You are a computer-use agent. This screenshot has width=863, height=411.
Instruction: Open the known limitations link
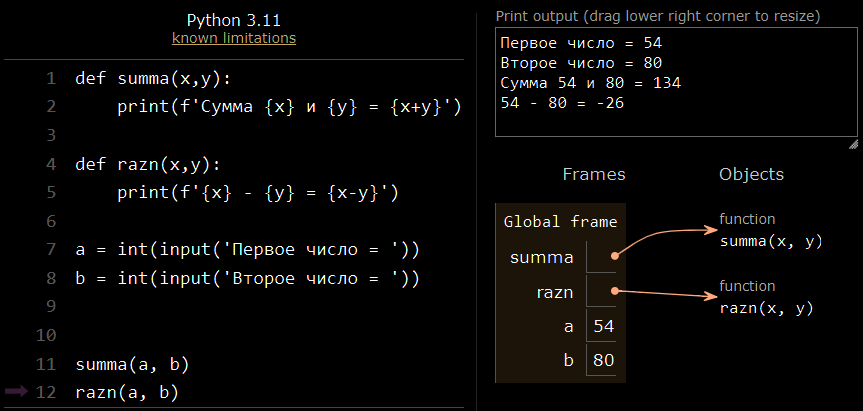[x=234, y=39]
